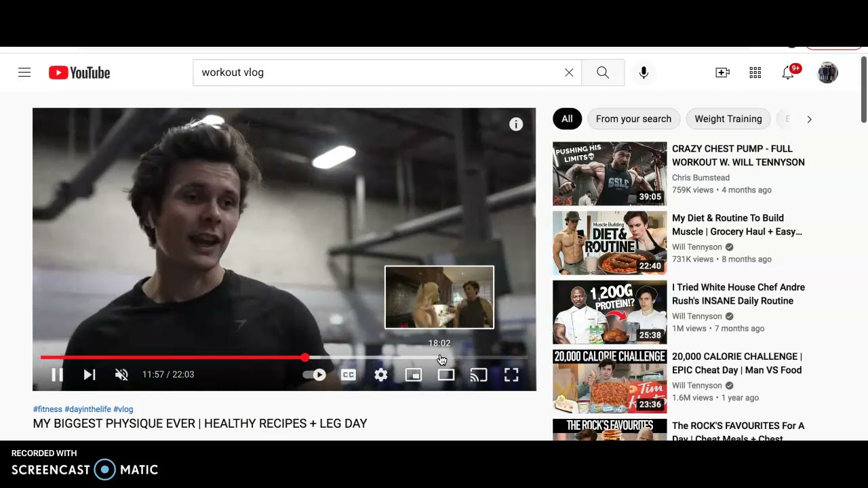Click the 11:57 / 22:03 time display
The width and height of the screenshot is (868, 488).
(x=168, y=374)
